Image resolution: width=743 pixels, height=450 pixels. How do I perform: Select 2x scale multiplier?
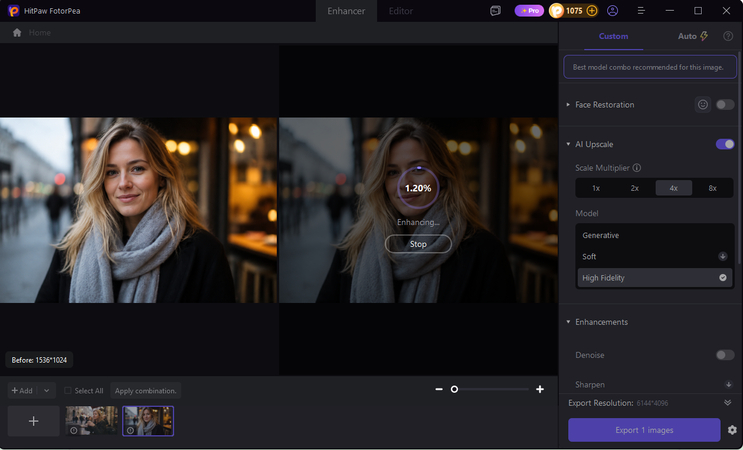click(x=634, y=188)
